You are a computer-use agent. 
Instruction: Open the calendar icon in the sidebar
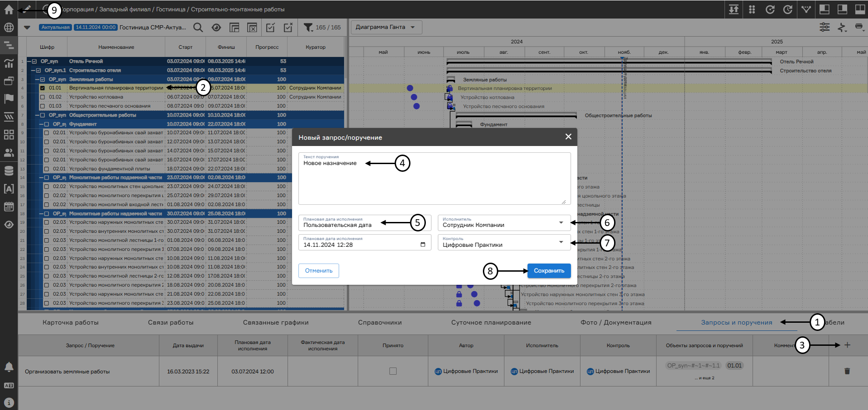click(9, 207)
